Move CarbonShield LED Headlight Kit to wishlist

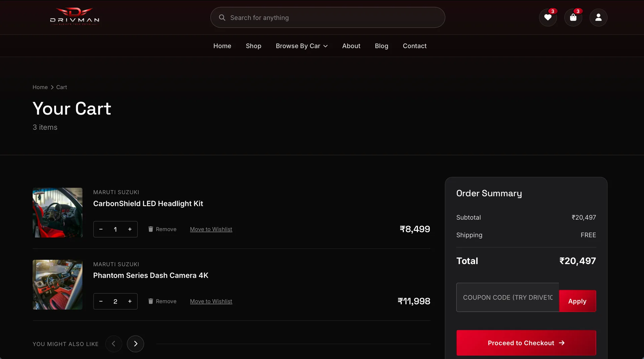point(211,229)
